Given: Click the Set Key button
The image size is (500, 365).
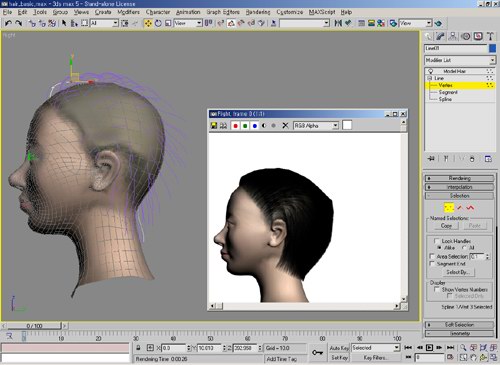Looking at the screenshot, I should point(339,357).
